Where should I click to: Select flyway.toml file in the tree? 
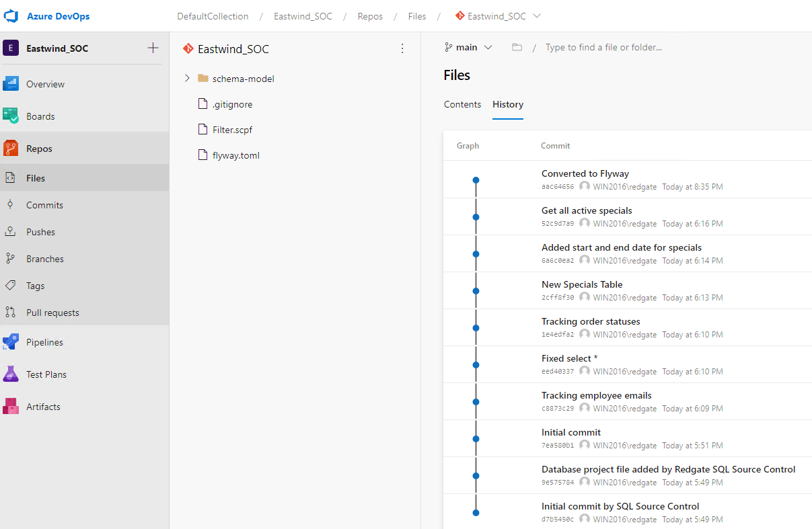click(235, 155)
